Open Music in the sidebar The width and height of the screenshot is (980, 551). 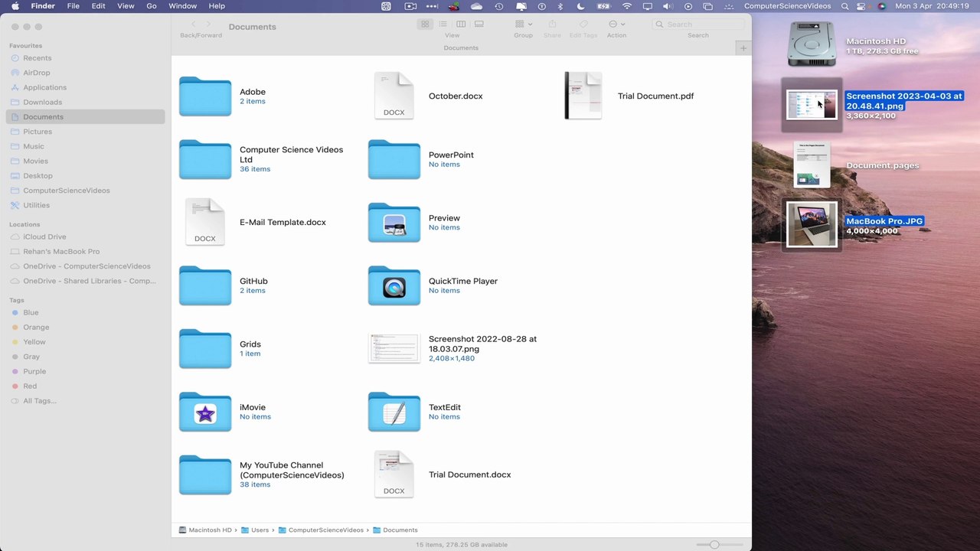(85, 146)
